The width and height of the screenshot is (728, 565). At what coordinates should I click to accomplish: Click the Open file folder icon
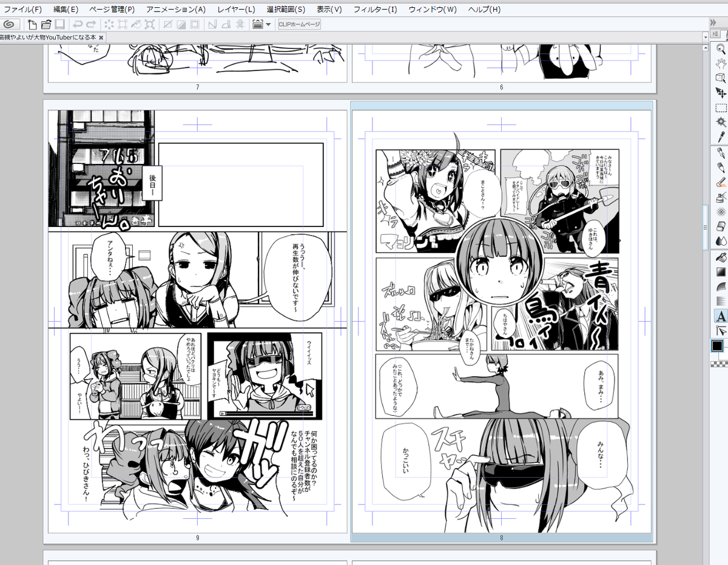46,24
